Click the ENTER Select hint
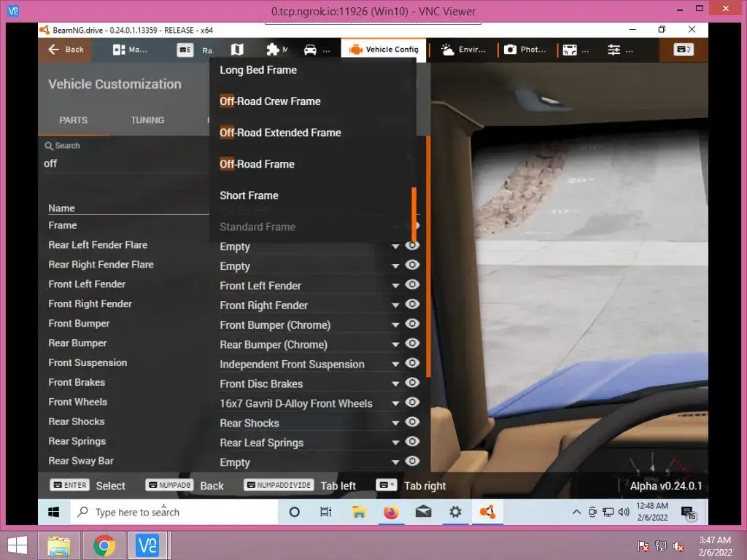 pyautogui.click(x=88, y=485)
